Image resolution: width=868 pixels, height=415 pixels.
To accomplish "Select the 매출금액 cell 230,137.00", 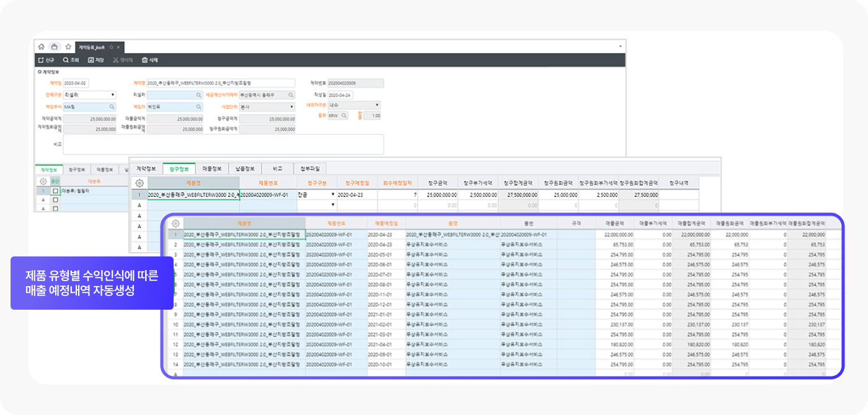I will (615, 324).
